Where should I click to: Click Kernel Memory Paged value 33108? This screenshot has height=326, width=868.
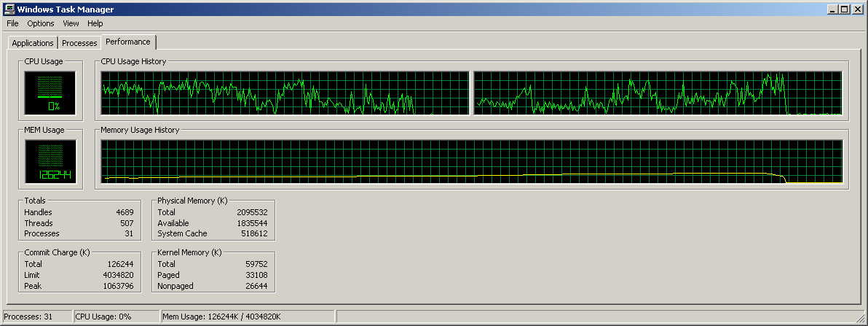click(256, 276)
